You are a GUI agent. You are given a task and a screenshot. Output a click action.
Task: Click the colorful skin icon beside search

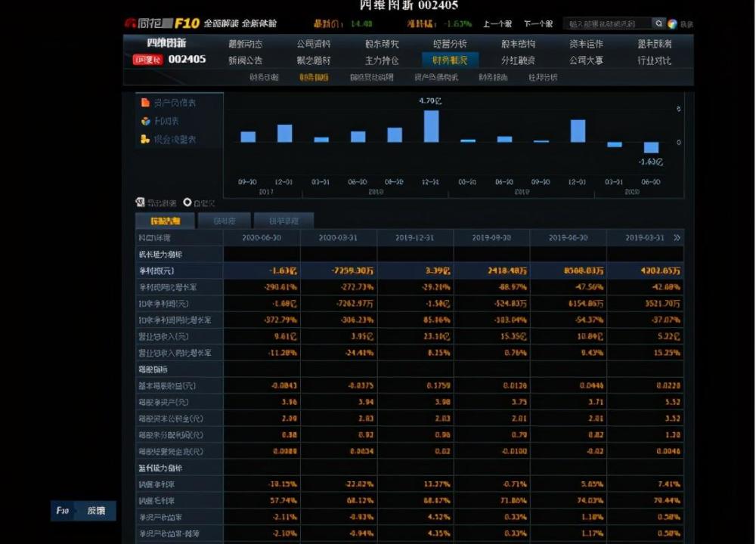point(672,23)
